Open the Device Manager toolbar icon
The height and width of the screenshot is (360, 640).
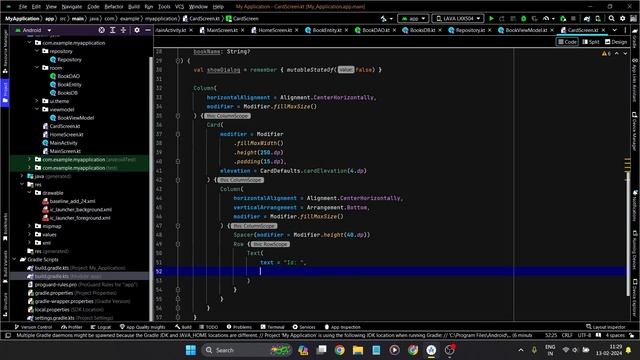click(598, 18)
